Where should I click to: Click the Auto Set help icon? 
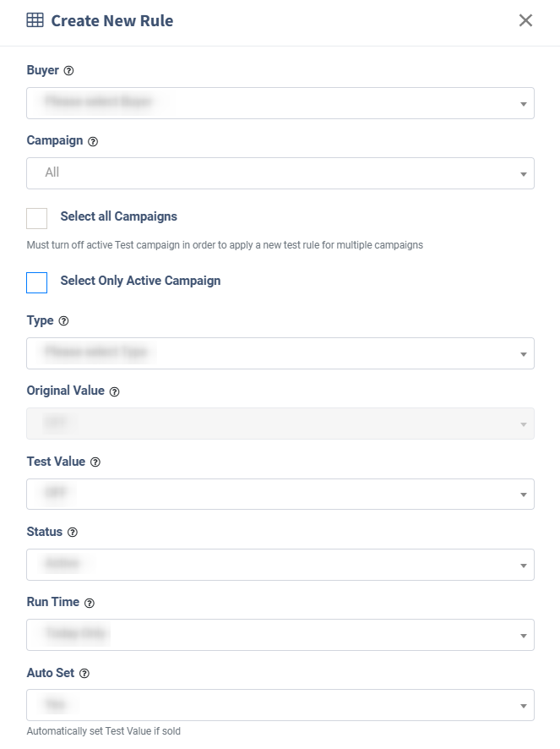[84, 674]
